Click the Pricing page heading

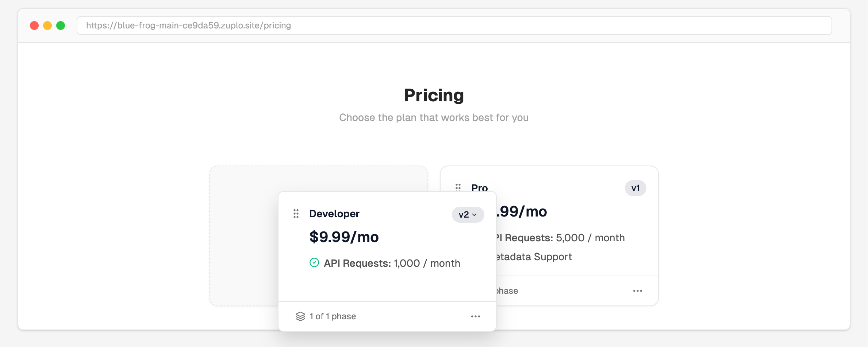[434, 95]
